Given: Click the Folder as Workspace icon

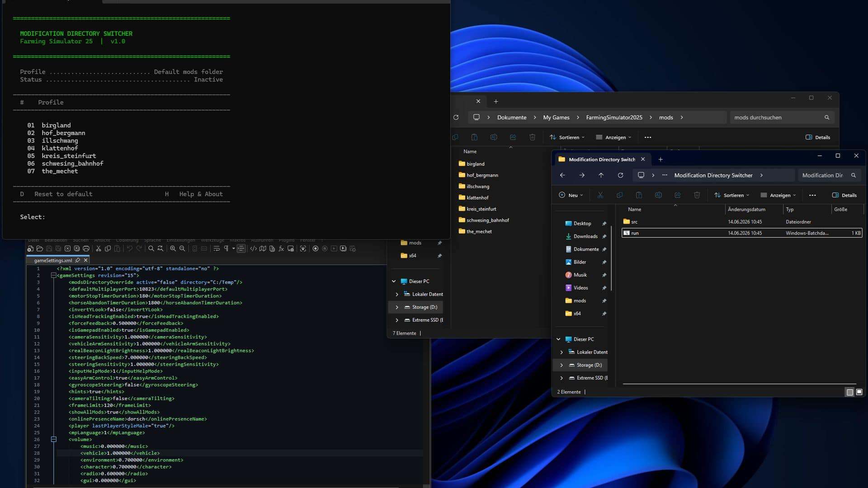Looking at the screenshot, I should pos(291,249).
